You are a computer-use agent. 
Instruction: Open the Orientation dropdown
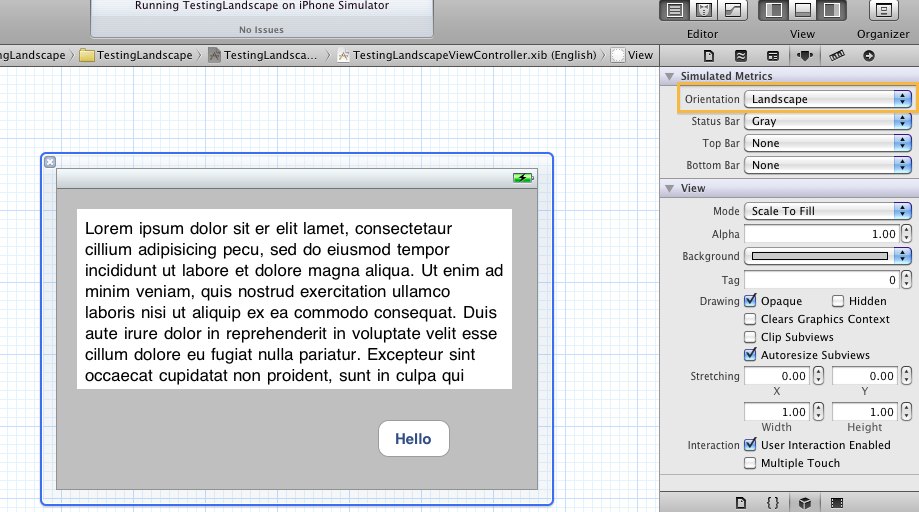coord(828,99)
